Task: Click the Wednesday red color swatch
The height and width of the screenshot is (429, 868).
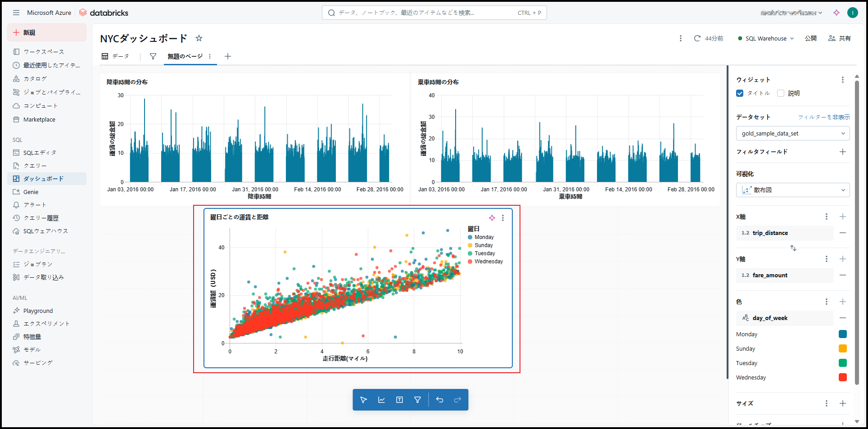Action: click(x=842, y=377)
